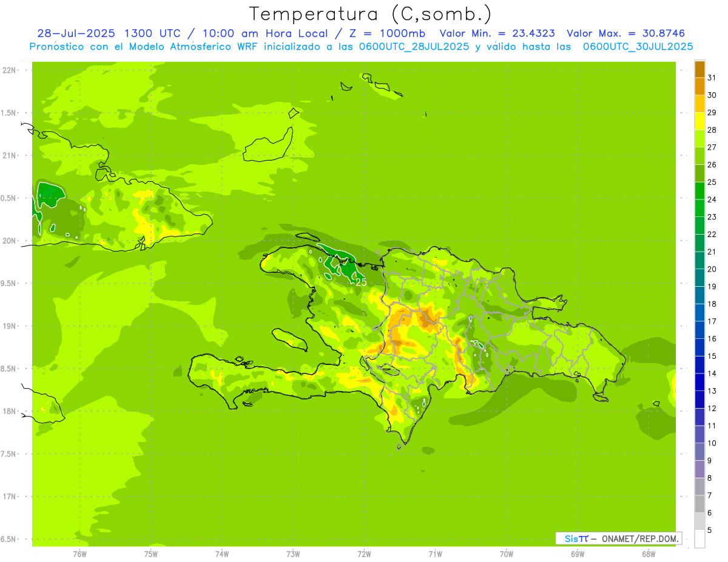
Task: Click the '27' label on the color bar
Action: click(712, 147)
